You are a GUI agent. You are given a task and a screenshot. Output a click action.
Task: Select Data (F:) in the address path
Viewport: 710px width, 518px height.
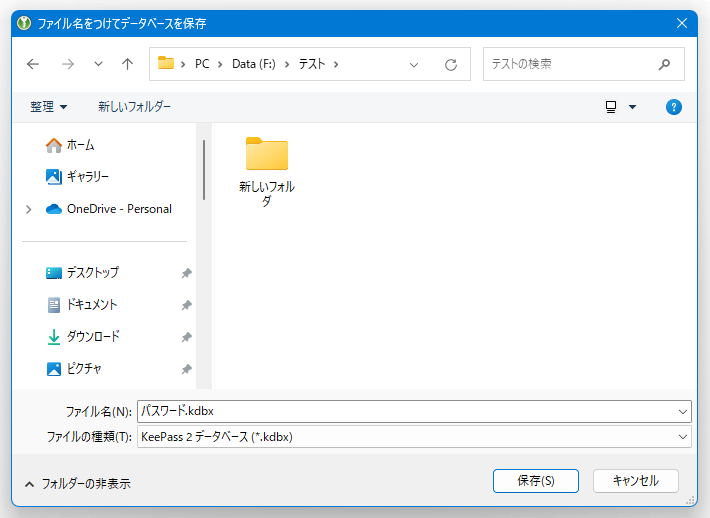pos(254,64)
